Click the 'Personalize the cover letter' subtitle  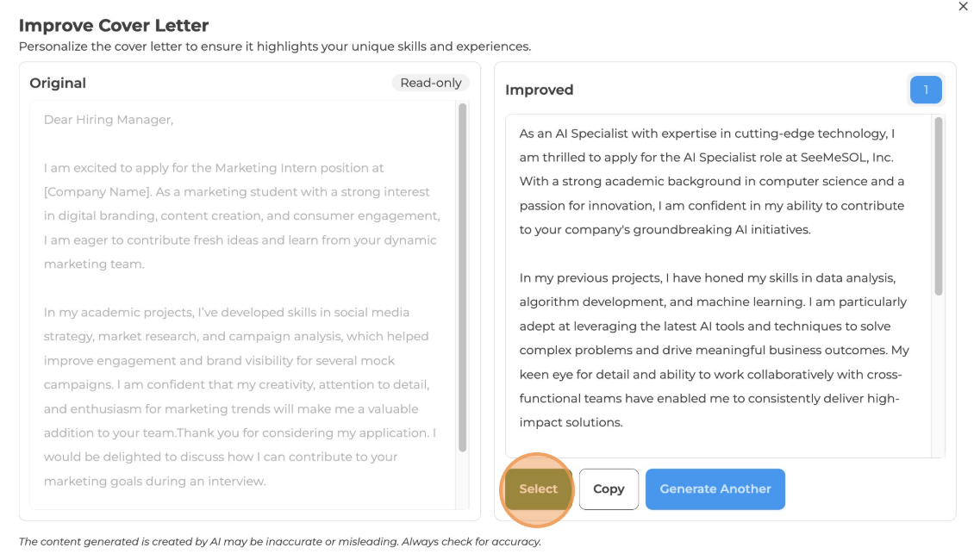[x=274, y=47]
